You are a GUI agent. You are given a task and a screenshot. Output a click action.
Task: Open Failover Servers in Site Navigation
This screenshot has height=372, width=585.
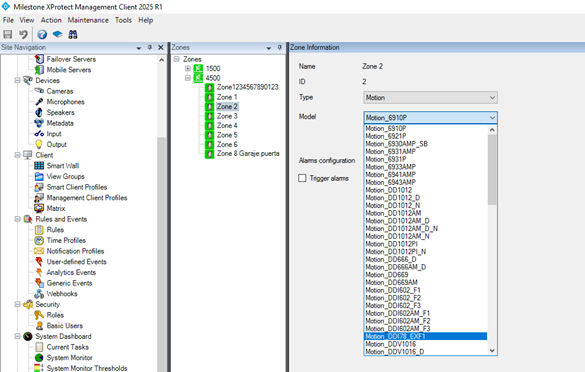(x=71, y=59)
